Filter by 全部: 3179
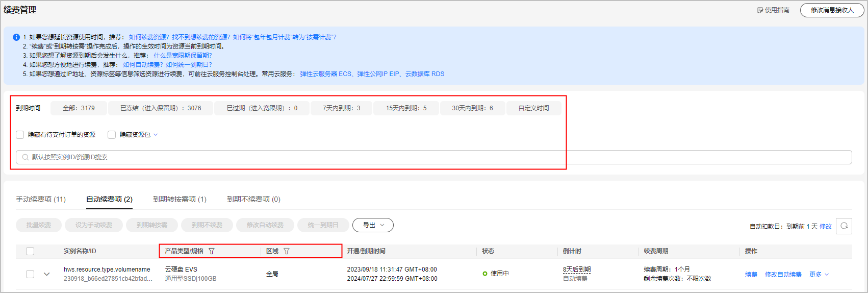The width and height of the screenshot is (868, 293). 79,108
